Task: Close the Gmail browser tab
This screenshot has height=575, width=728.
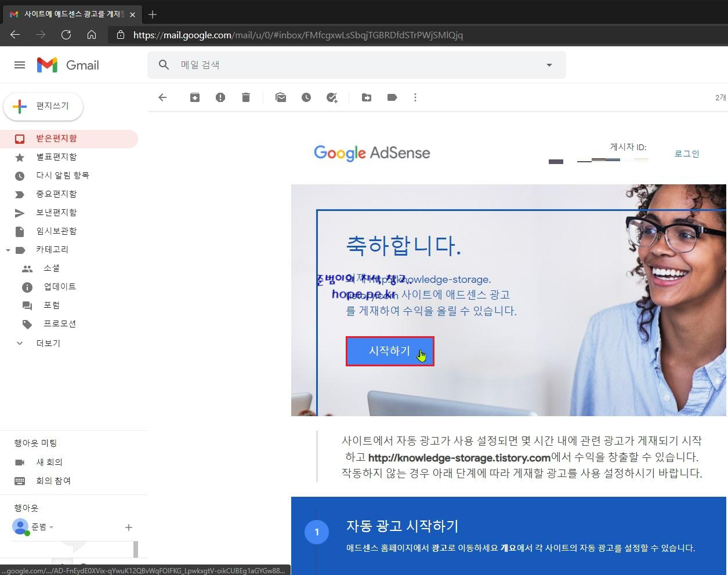Action: pyautogui.click(x=132, y=14)
